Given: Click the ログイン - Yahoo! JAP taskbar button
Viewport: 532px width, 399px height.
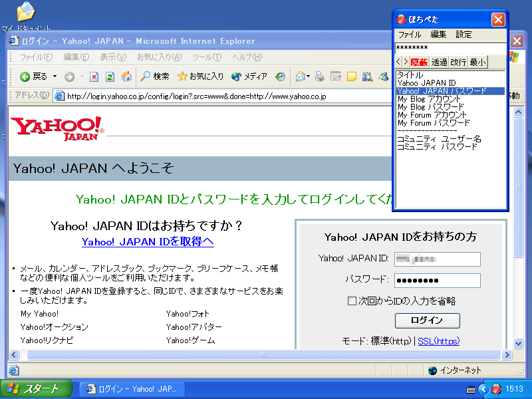Looking at the screenshot, I should [132, 389].
